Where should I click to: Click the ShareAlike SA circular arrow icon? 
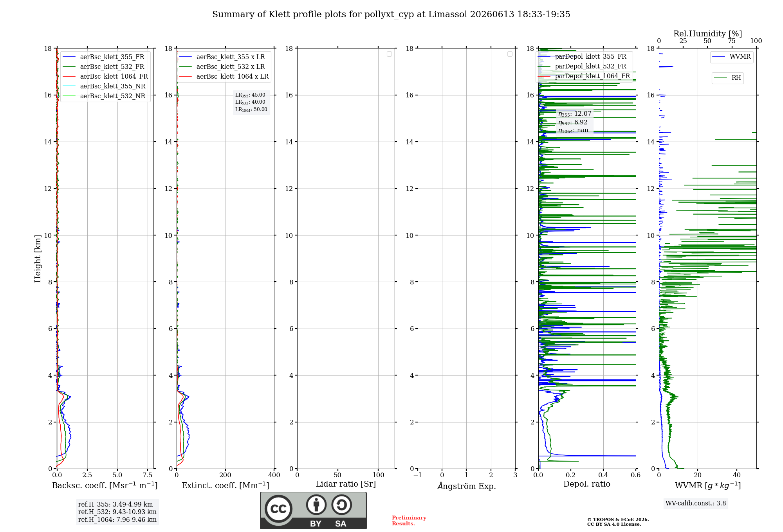(341, 505)
